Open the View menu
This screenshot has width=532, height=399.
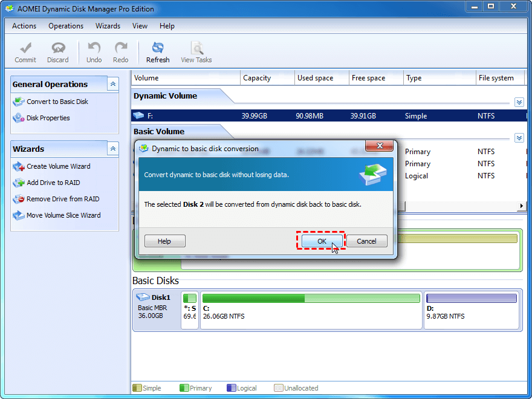140,26
